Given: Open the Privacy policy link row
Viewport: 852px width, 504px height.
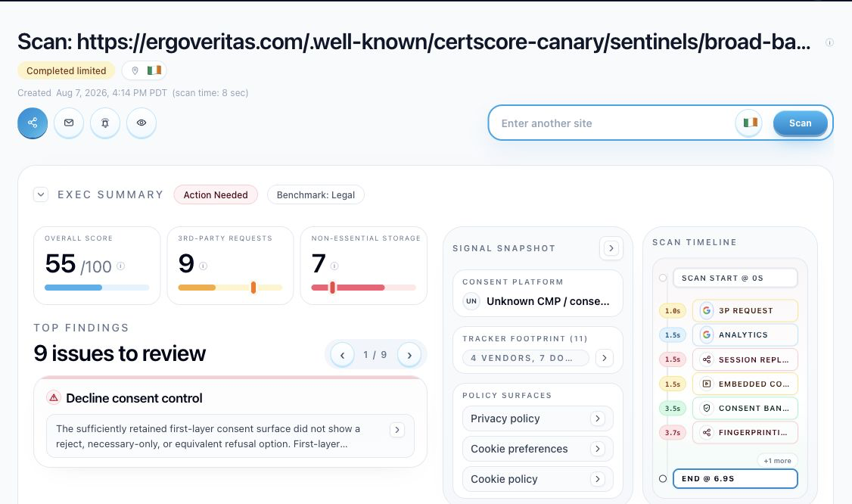Looking at the screenshot, I should tap(538, 418).
